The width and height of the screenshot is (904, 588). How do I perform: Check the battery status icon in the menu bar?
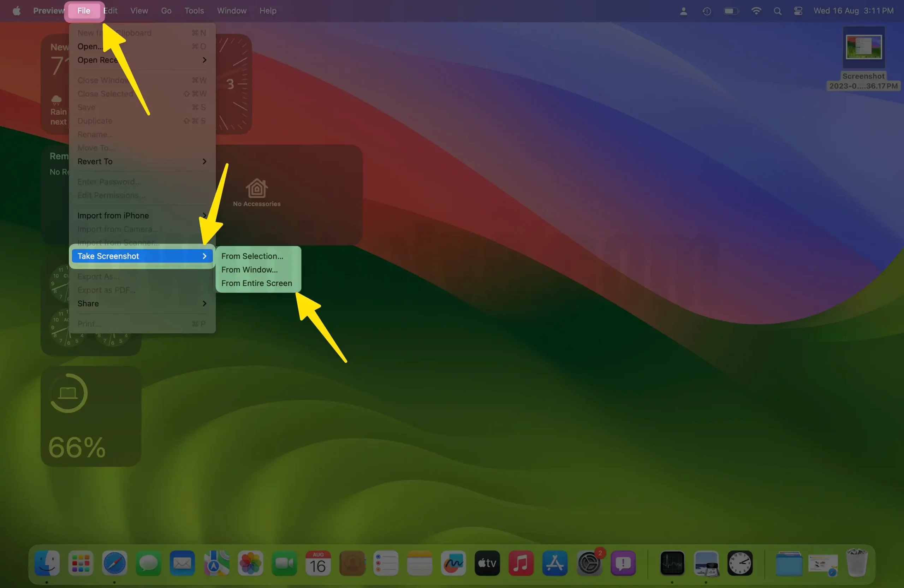(731, 11)
